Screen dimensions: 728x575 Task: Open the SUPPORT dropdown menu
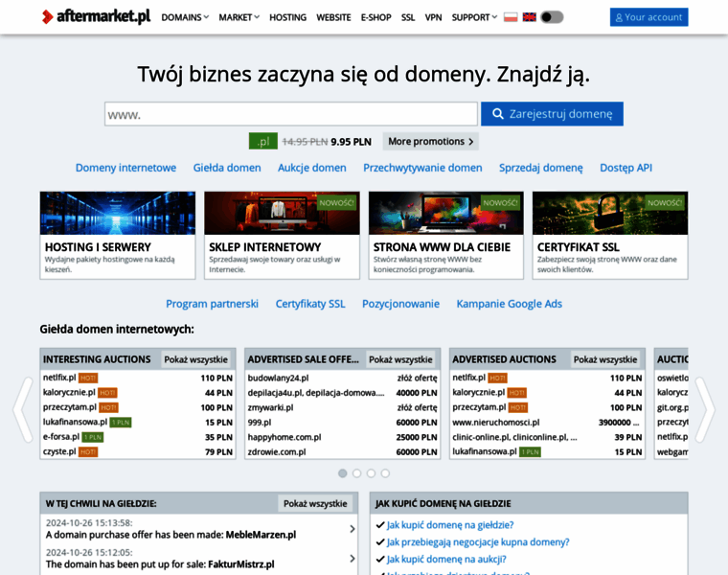[474, 17]
